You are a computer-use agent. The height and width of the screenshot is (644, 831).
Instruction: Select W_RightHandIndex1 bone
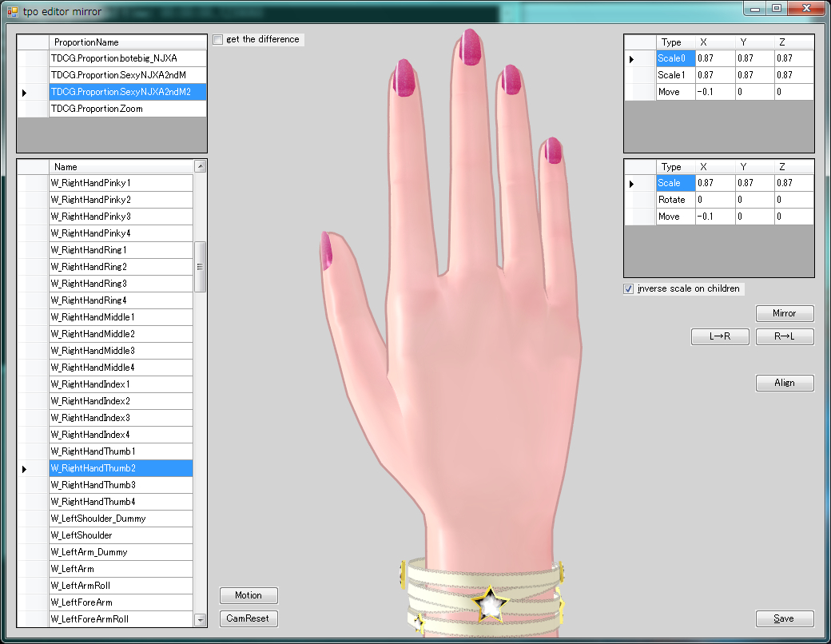tap(121, 384)
